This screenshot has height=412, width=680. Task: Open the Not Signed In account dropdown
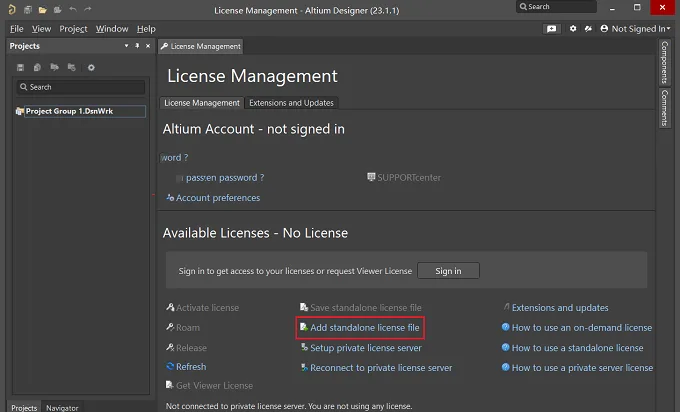click(x=636, y=29)
